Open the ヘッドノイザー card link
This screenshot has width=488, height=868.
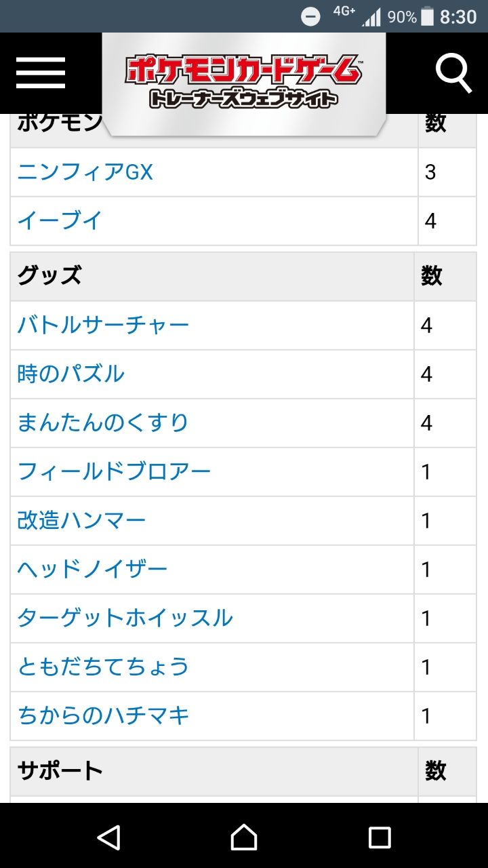point(92,570)
